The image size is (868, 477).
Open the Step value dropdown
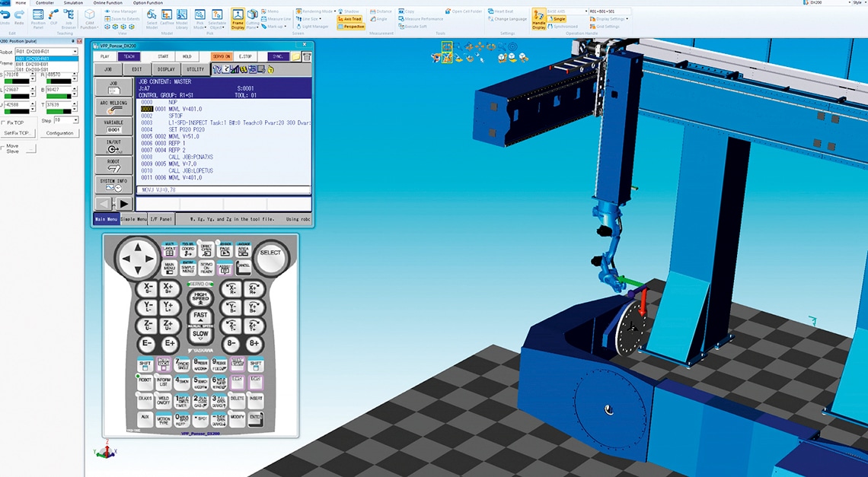point(75,120)
